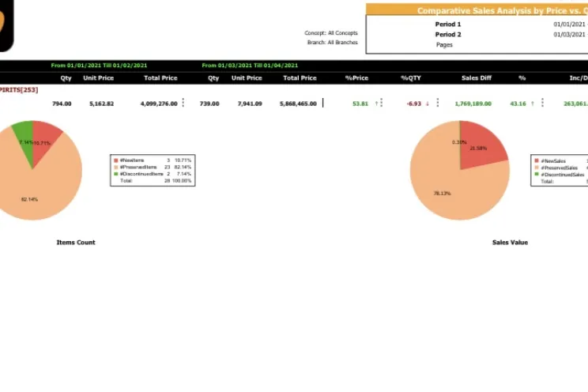Click the #PreservedSales legend label
Screen dimensions: 588x392
[x=560, y=168]
